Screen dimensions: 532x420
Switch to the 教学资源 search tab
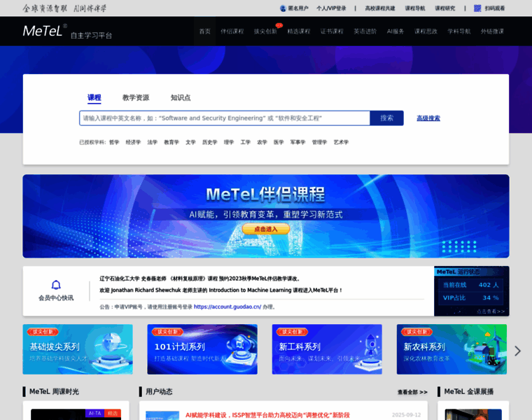(135, 97)
